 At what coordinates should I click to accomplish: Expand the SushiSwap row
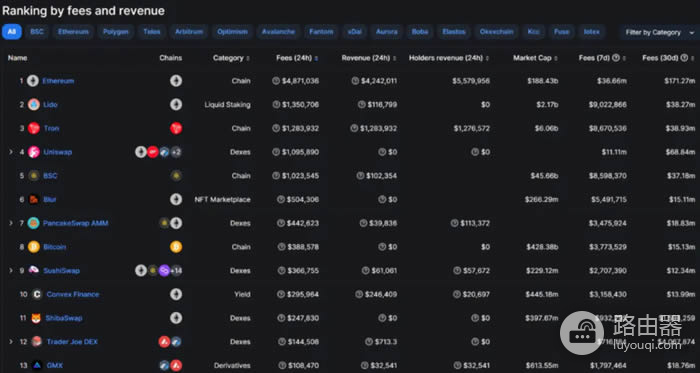(11, 270)
